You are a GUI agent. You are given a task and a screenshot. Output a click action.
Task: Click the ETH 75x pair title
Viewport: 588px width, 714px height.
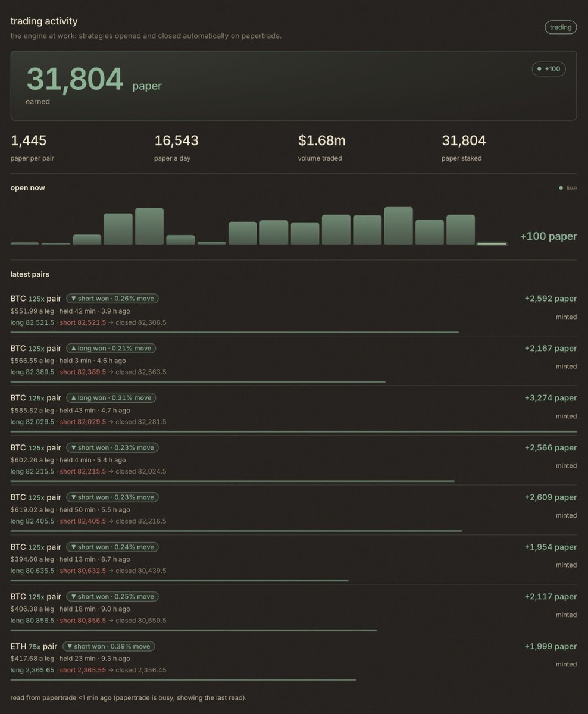(34, 646)
